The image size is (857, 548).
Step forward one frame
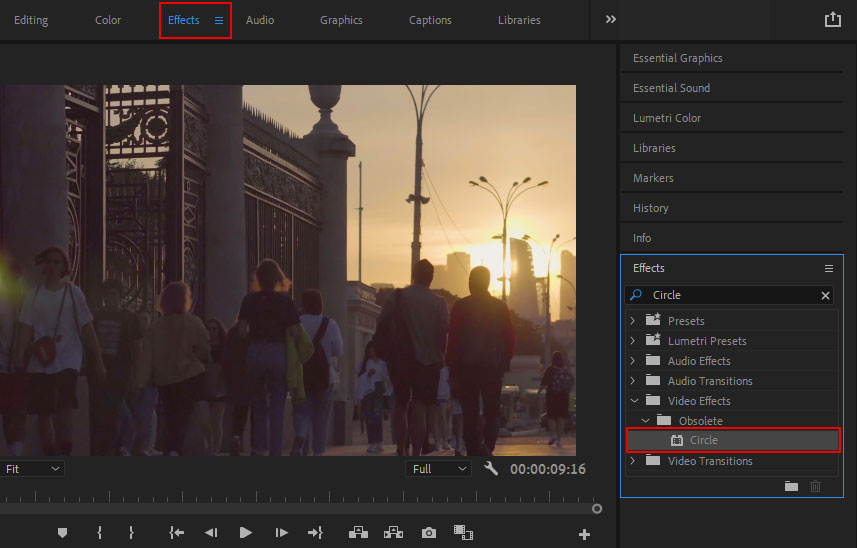click(x=281, y=533)
